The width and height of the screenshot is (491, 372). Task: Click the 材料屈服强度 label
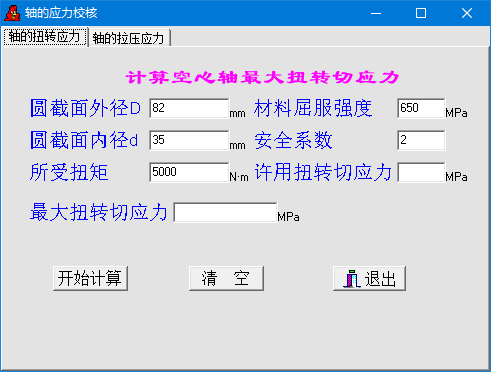(x=313, y=108)
